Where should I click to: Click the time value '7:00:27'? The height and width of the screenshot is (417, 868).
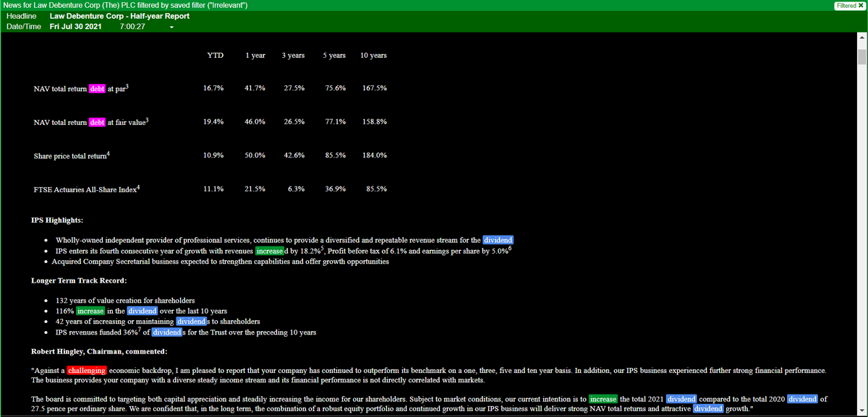point(133,27)
